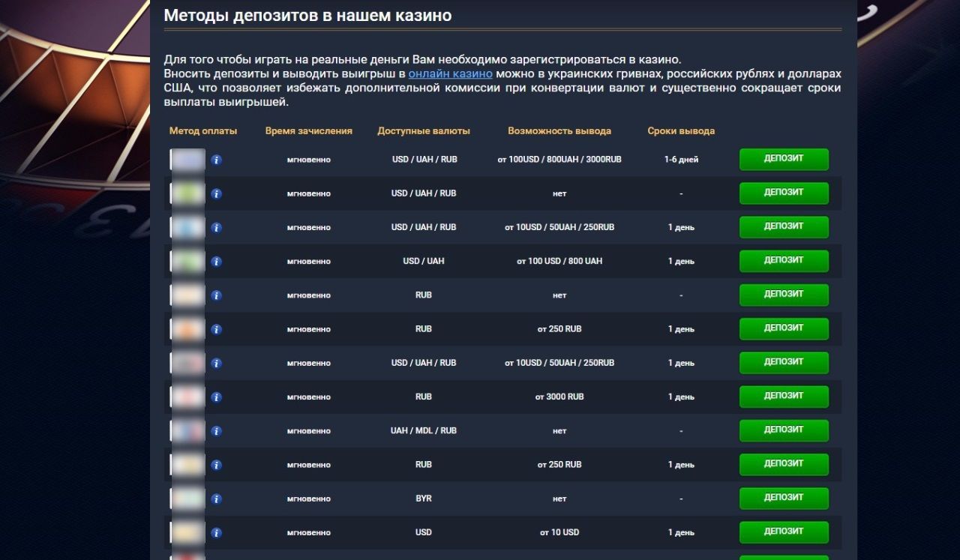The image size is (960, 560).
Task: Click ДЕПОЗИТ for the USD / UAH method
Action: [x=784, y=261]
